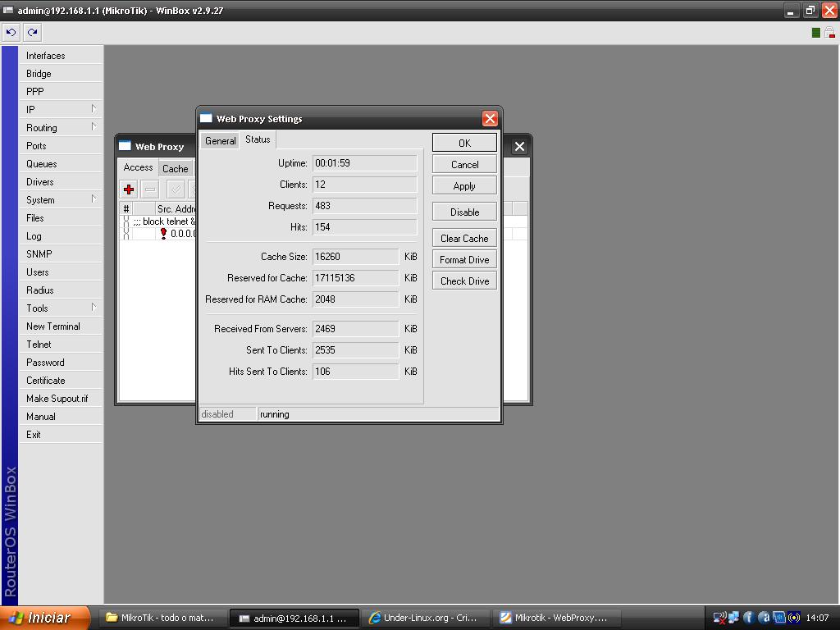Image resolution: width=840 pixels, height=630 pixels.
Task: Click the Cancel button
Action: point(464,164)
